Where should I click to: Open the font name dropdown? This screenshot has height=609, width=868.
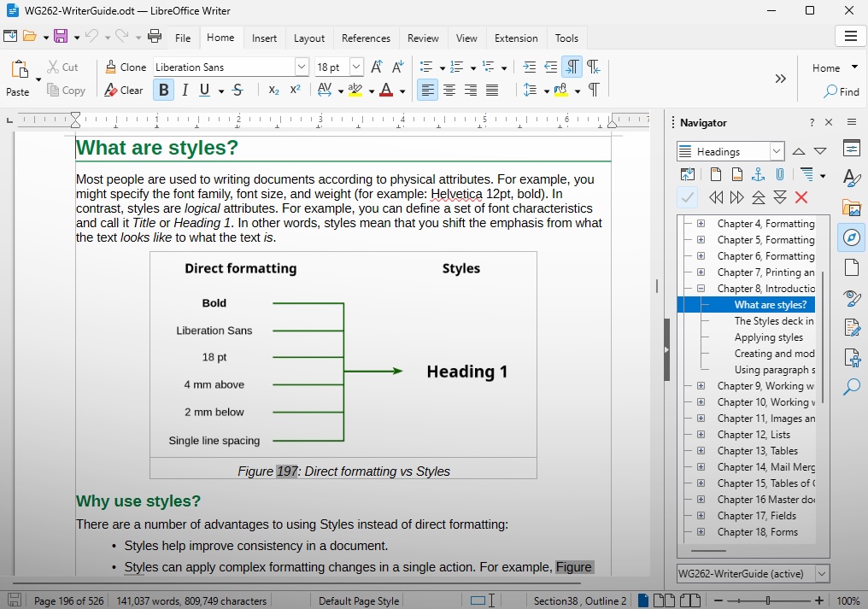pos(301,67)
